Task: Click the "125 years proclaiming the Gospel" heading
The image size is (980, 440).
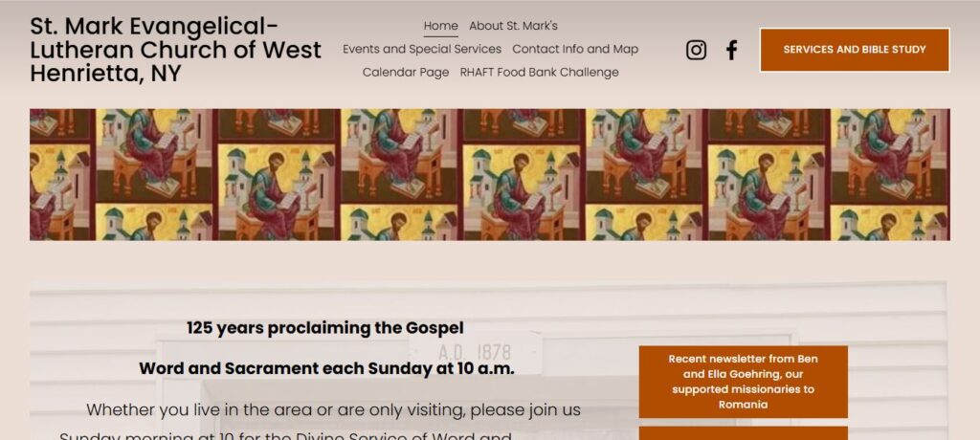Action: [325, 328]
